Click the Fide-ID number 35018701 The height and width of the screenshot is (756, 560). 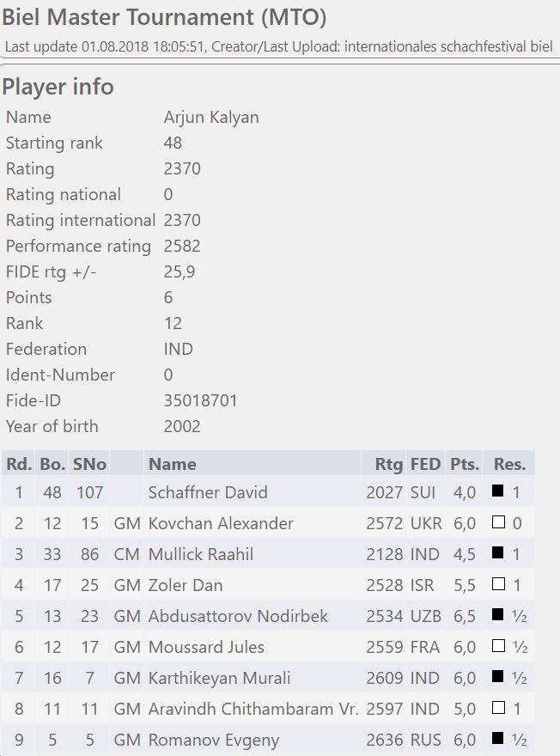coord(200,400)
